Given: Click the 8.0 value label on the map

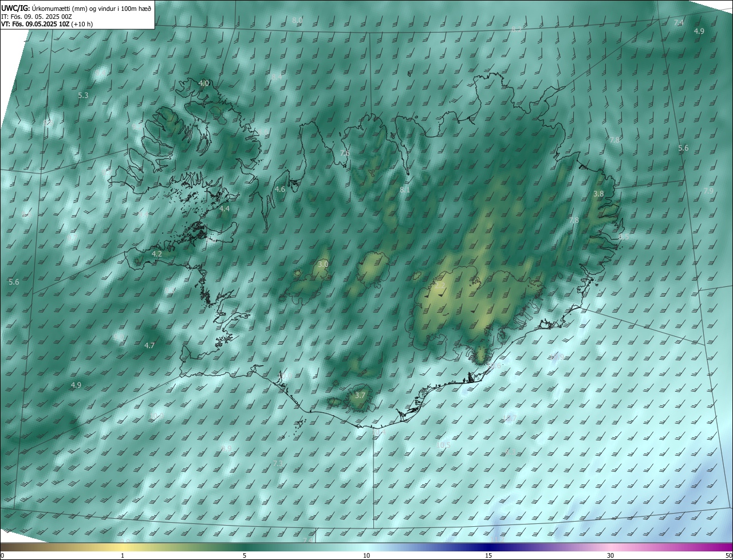Looking at the screenshot, I should pos(297,20).
